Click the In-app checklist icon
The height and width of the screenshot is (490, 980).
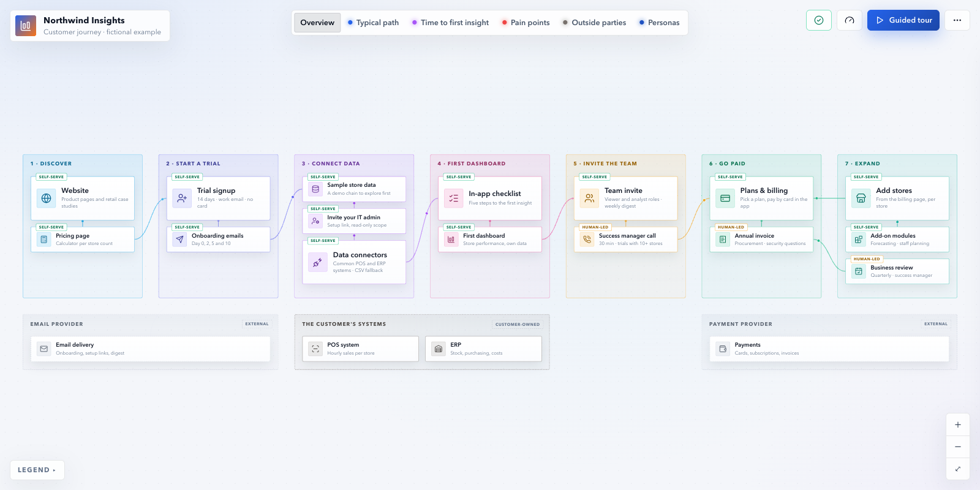point(454,198)
